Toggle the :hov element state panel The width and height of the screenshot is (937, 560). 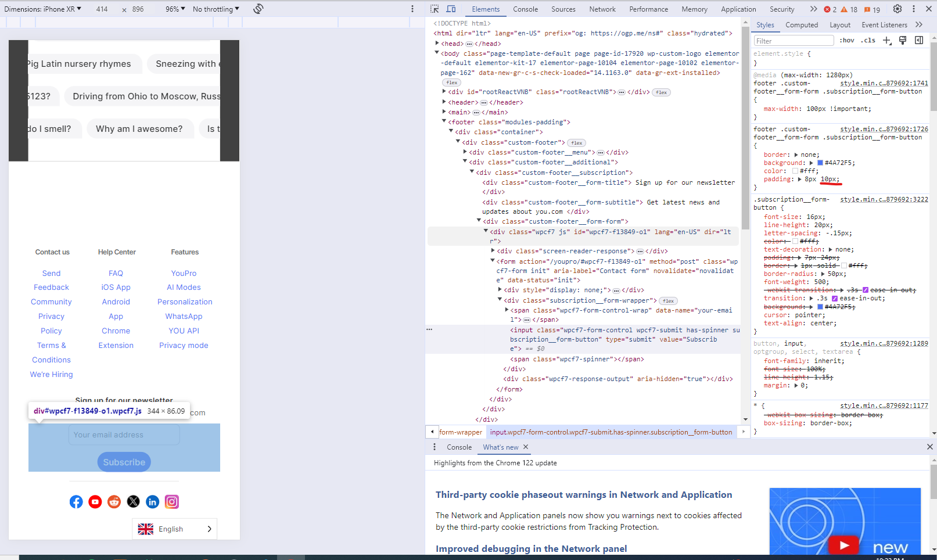pyautogui.click(x=847, y=40)
